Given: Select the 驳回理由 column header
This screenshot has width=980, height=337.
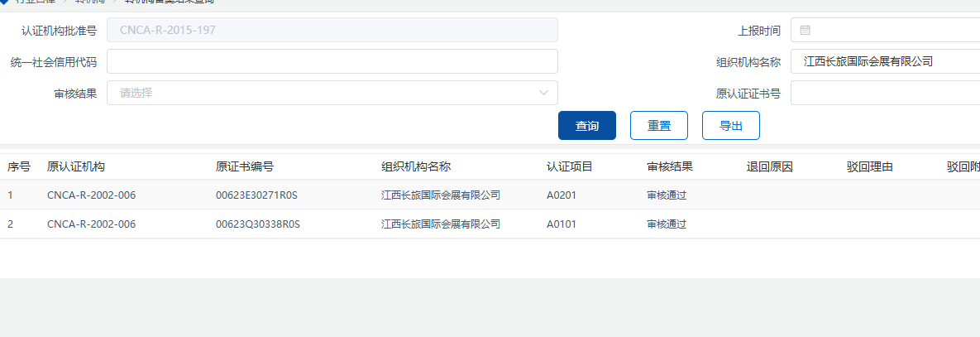Looking at the screenshot, I should click(870, 166).
